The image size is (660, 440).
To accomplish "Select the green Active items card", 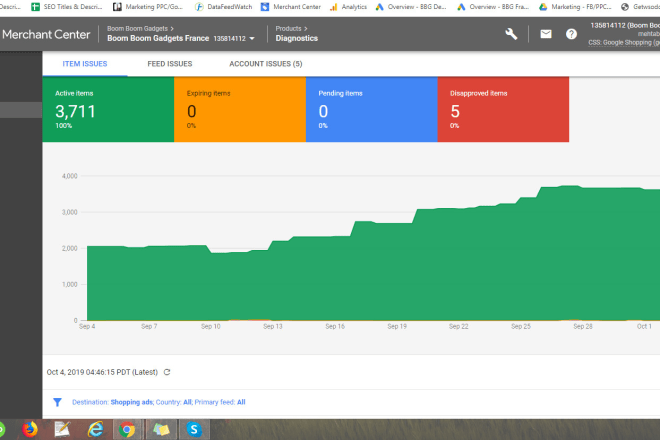I will (108, 109).
